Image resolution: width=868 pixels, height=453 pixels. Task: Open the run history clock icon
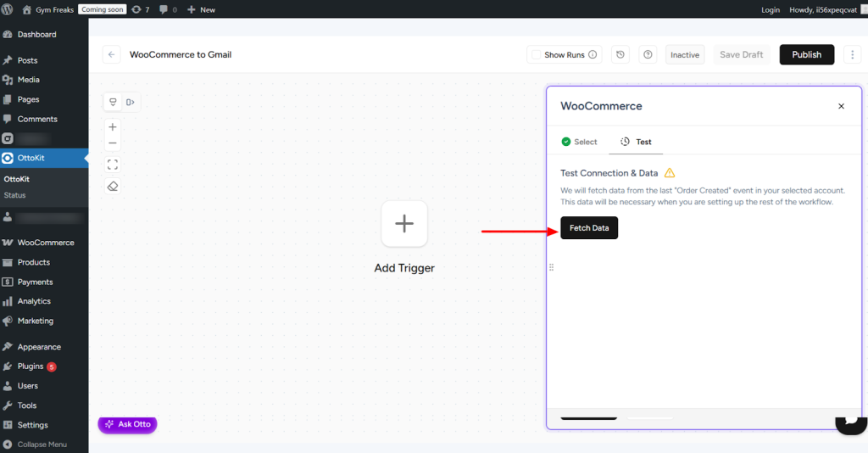click(x=620, y=54)
